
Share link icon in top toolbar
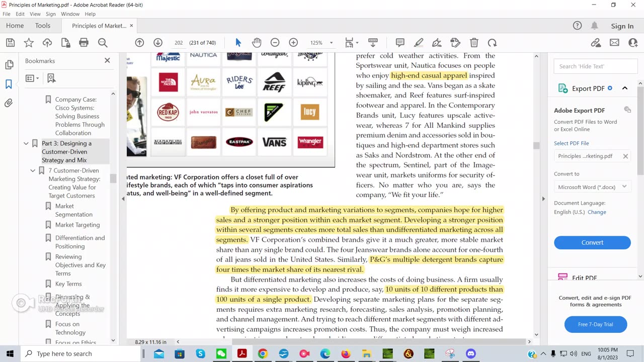(x=596, y=43)
